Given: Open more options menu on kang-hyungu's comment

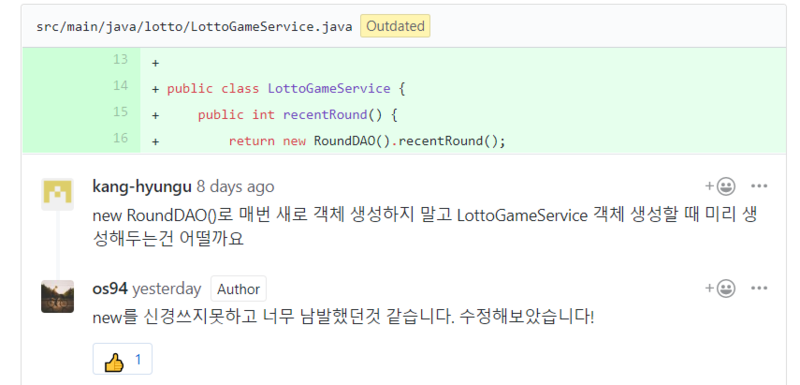Looking at the screenshot, I should [759, 186].
